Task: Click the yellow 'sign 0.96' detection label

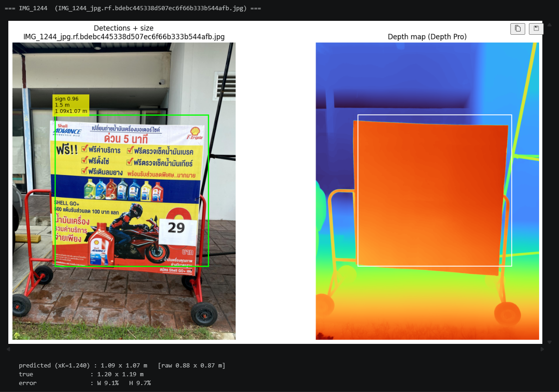Action: click(71, 105)
